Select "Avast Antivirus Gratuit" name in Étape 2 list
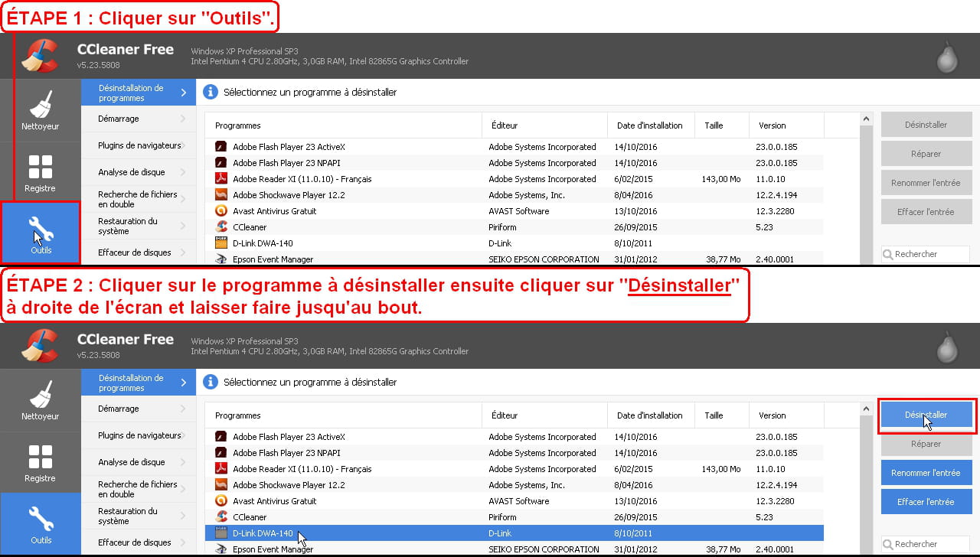This screenshot has height=557, width=980. 275,501
